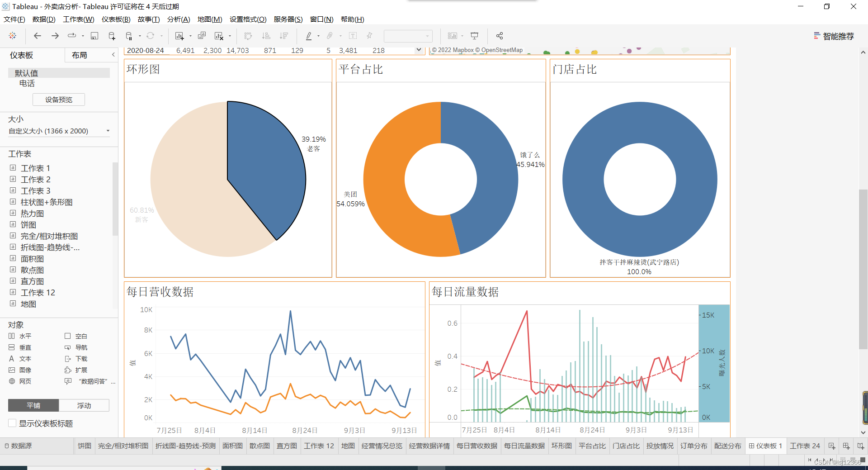The height and width of the screenshot is (470, 868).
Task: Sort descending toolbar icon
Action: click(x=284, y=36)
